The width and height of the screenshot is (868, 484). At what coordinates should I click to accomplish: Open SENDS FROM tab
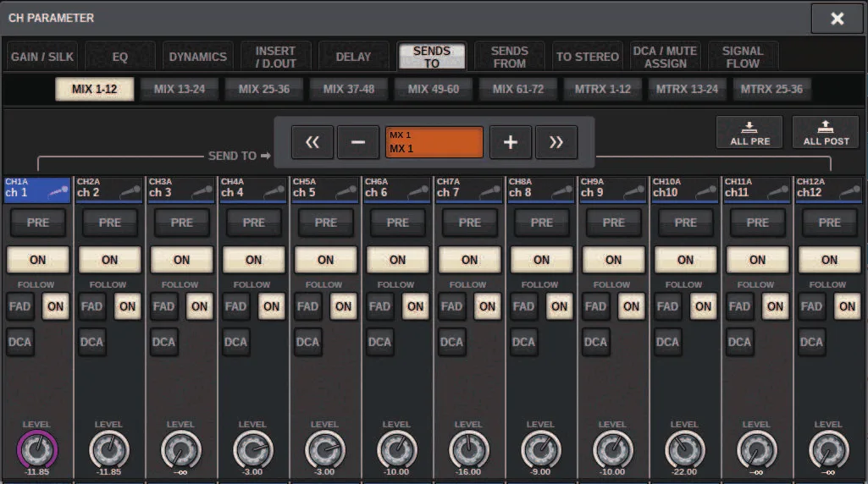click(510, 57)
